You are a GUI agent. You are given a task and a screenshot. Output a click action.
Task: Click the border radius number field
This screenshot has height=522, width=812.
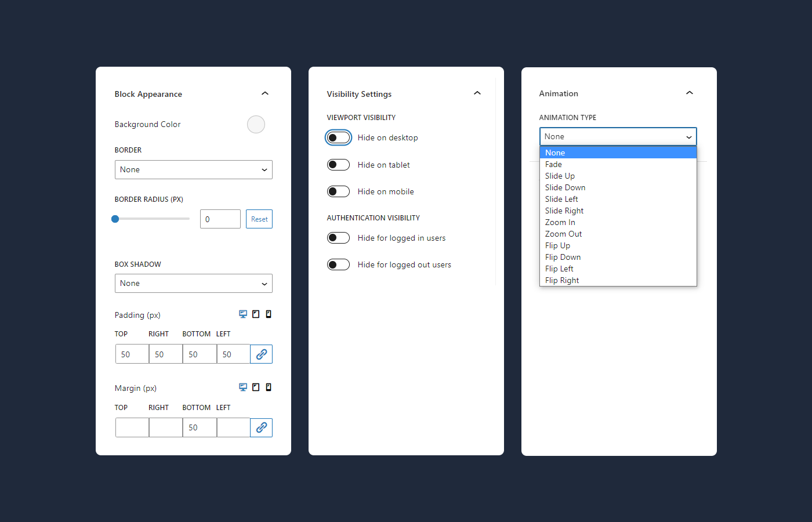(220, 219)
